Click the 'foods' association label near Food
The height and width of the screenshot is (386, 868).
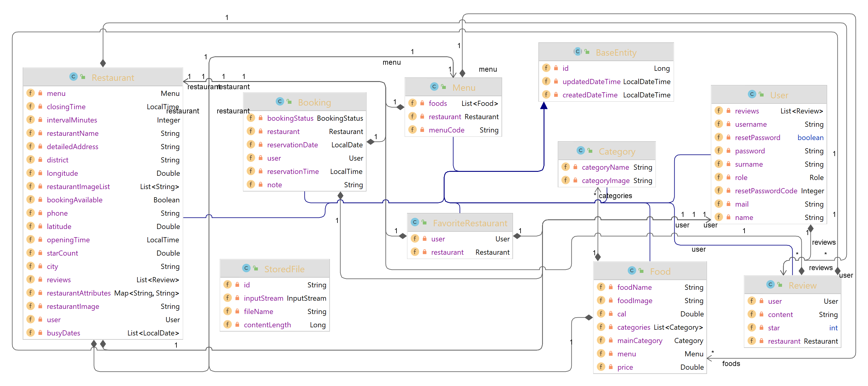pos(731,363)
